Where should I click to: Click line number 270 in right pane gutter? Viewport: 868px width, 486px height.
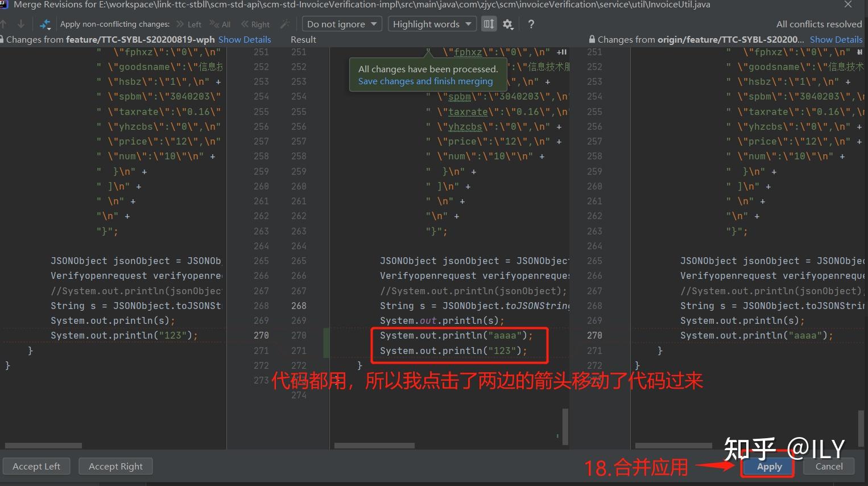pyautogui.click(x=594, y=335)
